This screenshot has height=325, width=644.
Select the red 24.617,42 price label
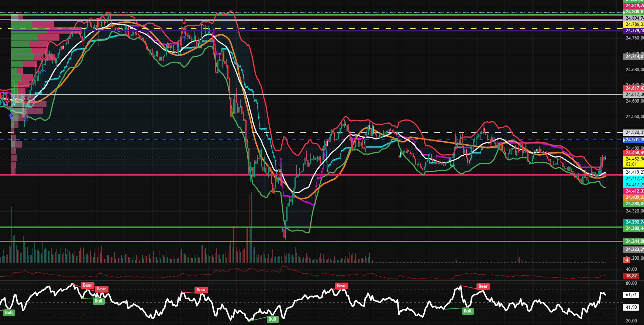pos(634,88)
